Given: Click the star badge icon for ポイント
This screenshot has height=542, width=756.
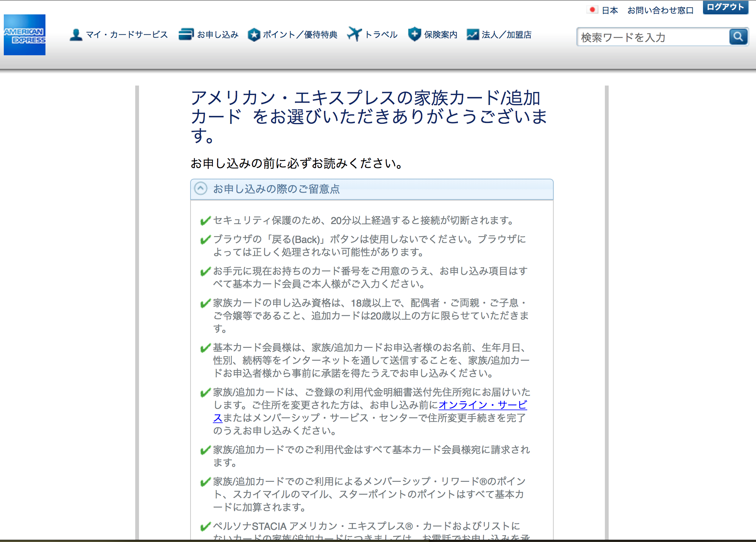Looking at the screenshot, I should (x=254, y=35).
